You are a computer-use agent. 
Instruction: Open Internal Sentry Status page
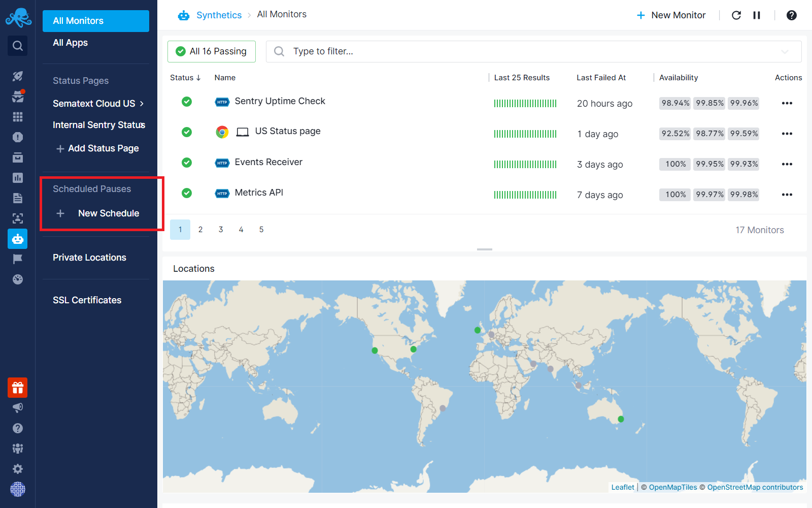pyautogui.click(x=99, y=125)
